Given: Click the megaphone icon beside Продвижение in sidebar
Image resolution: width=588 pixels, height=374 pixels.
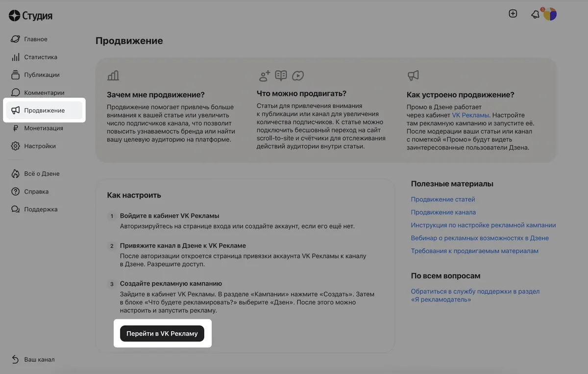Looking at the screenshot, I should coord(15,110).
